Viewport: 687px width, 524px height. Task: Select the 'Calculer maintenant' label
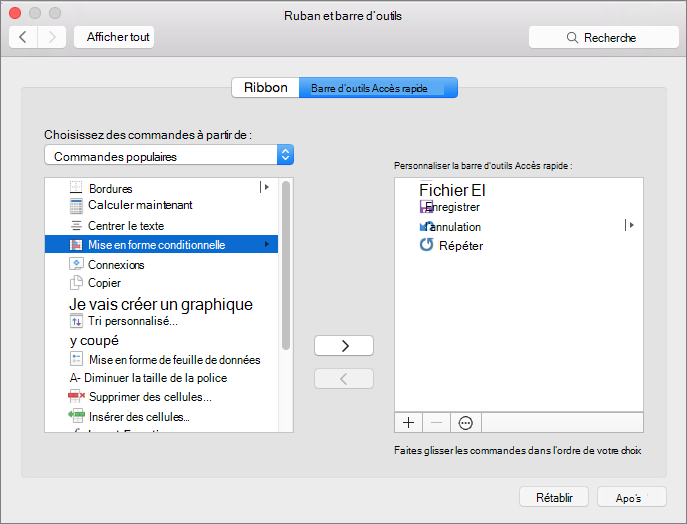click(140, 205)
